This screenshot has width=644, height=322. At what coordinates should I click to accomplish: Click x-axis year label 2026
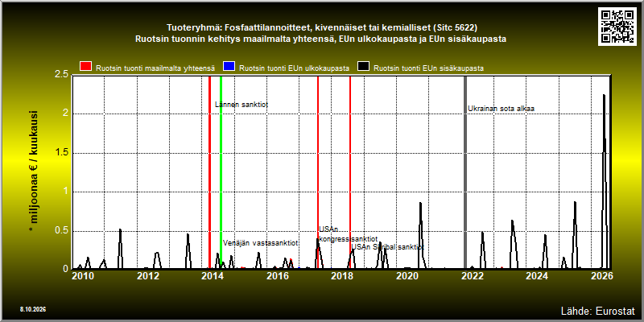(601, 276)
